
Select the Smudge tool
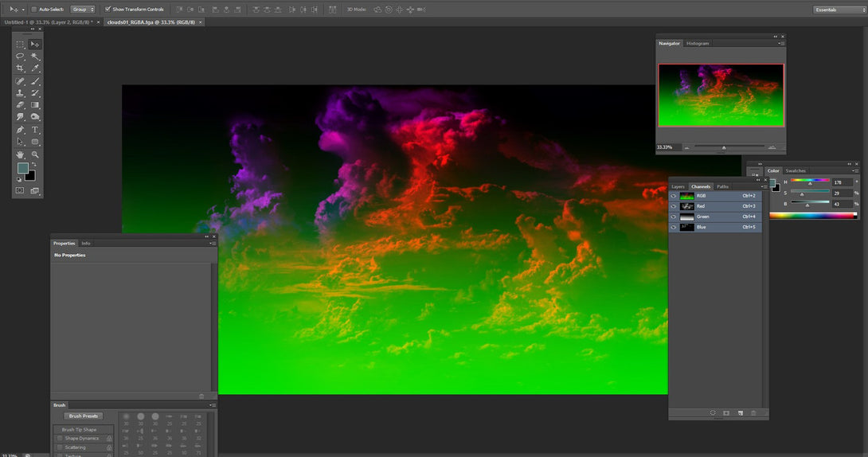coord(20,117)
